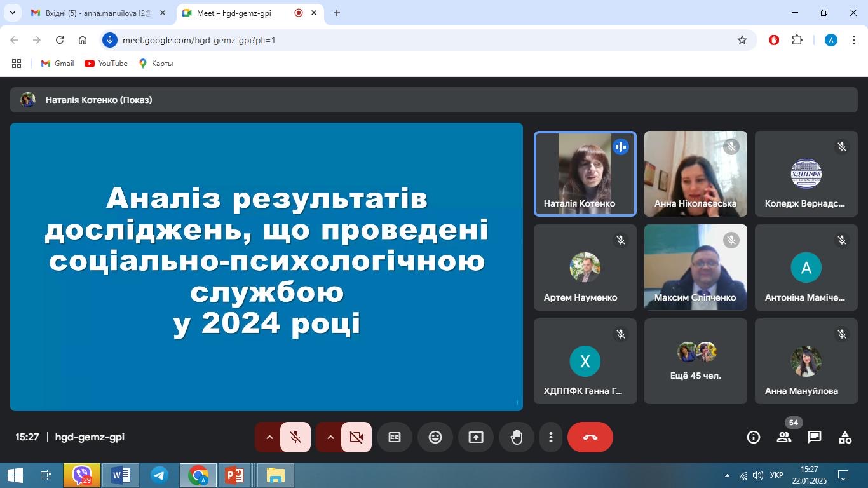Click tray clock 15:27 22.01.2025
This screenshot has height=488, width=868.
[x=809, y=475]
